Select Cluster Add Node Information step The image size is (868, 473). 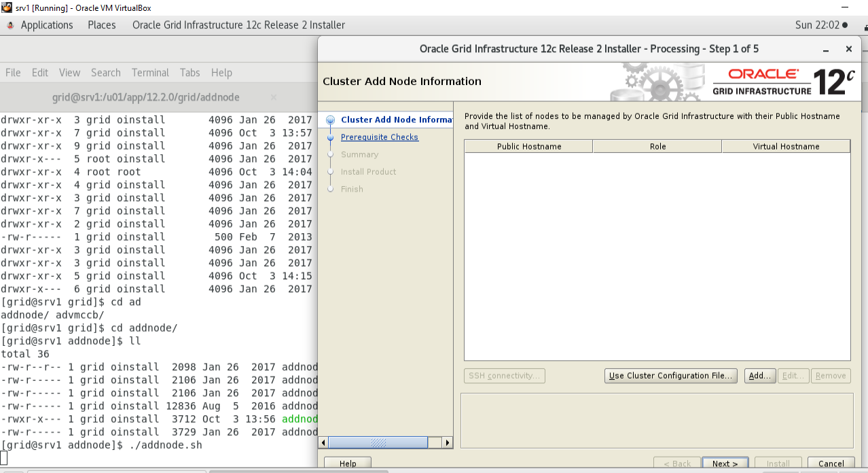tap(397, 120)
